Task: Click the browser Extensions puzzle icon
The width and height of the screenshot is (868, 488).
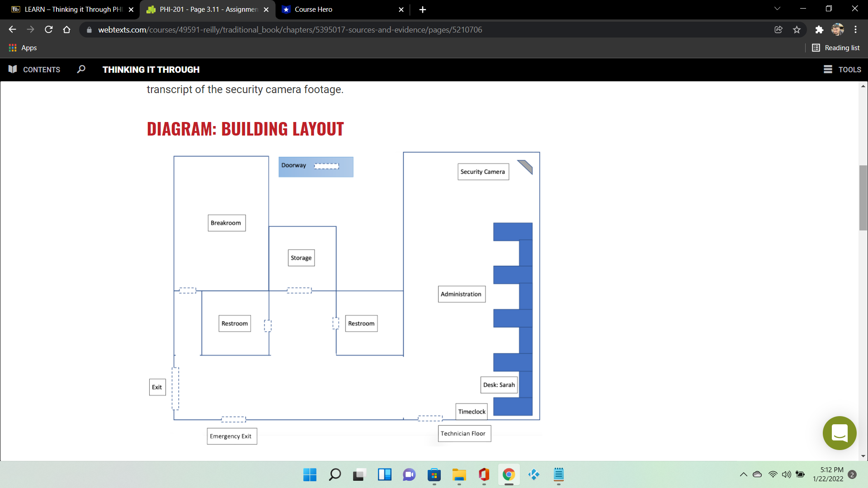Action: tap(819, 30)
